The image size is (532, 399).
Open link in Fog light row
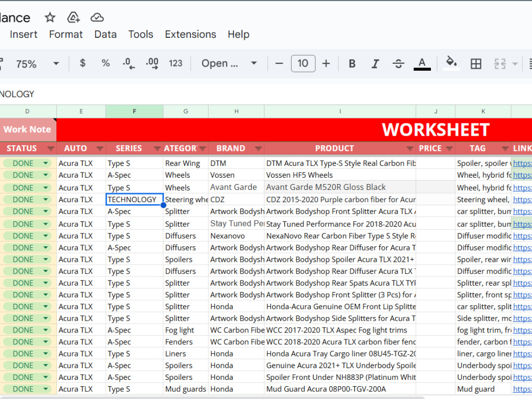coord(522,330)
